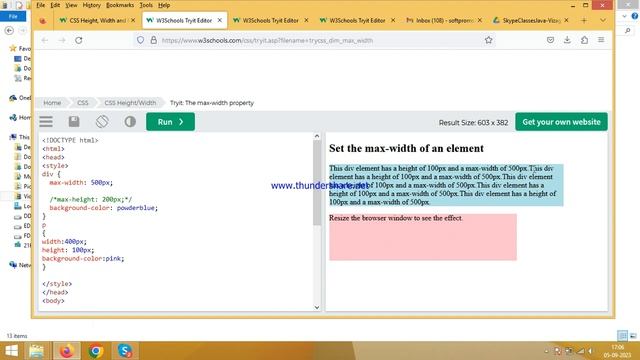Reload the current page
640x360 pixels.
(x=79, y=40)
